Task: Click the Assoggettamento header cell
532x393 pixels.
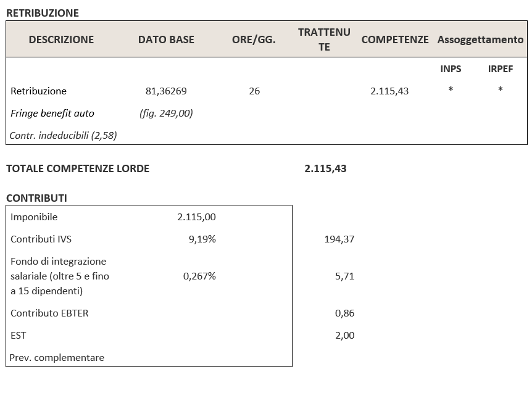Action: pyautogui.click(x=480, y=39)
